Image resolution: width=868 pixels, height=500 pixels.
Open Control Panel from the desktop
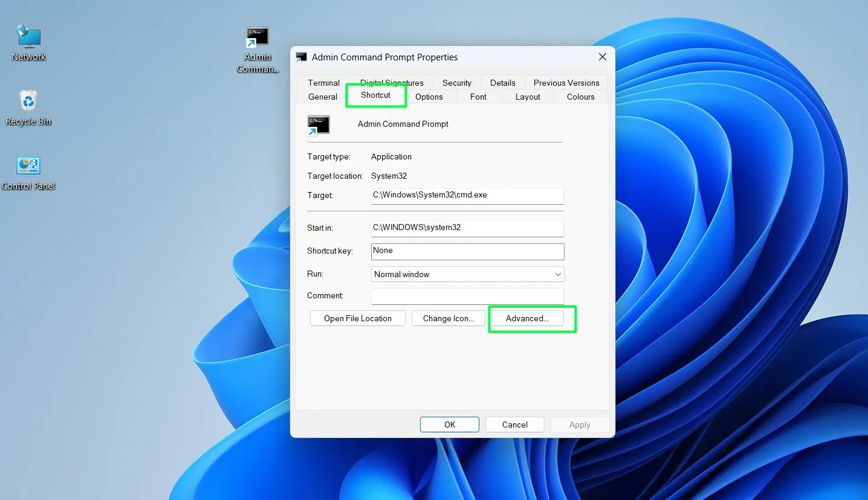click(x=28, y=173)
